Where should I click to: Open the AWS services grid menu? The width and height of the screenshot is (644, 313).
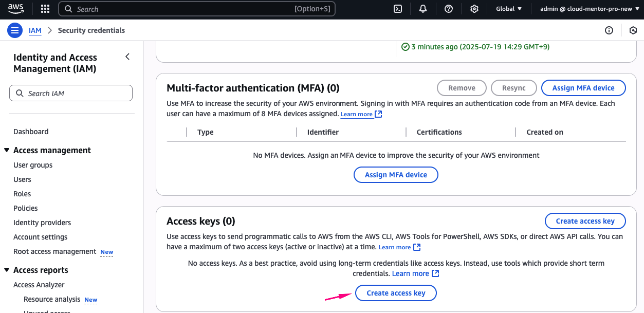[x=45, y=9]
